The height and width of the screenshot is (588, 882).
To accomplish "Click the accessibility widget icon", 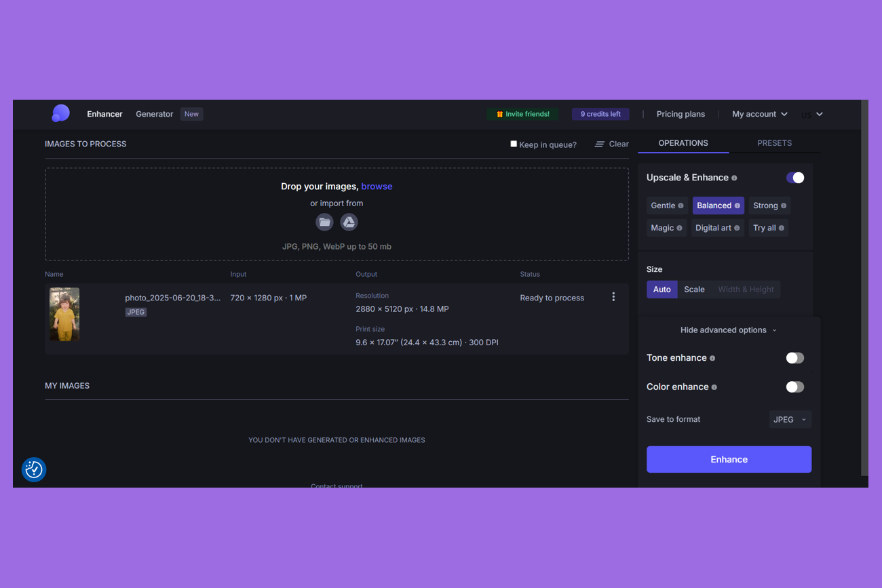I will (x=34, y=469).
